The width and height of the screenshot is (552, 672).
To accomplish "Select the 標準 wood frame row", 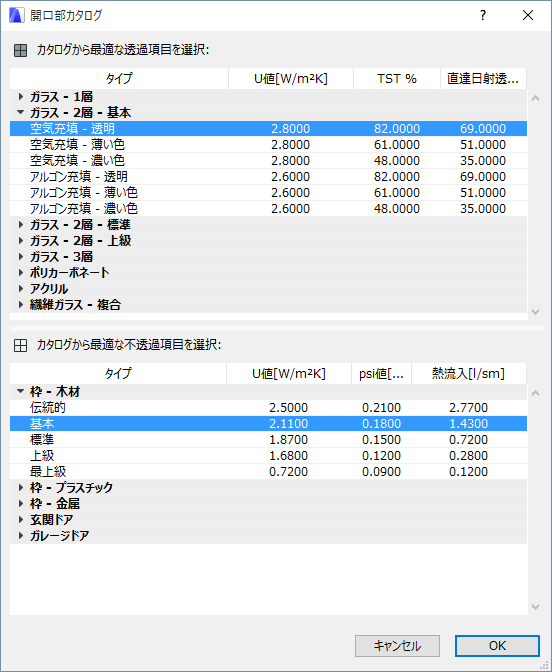I will click(268, 440).
